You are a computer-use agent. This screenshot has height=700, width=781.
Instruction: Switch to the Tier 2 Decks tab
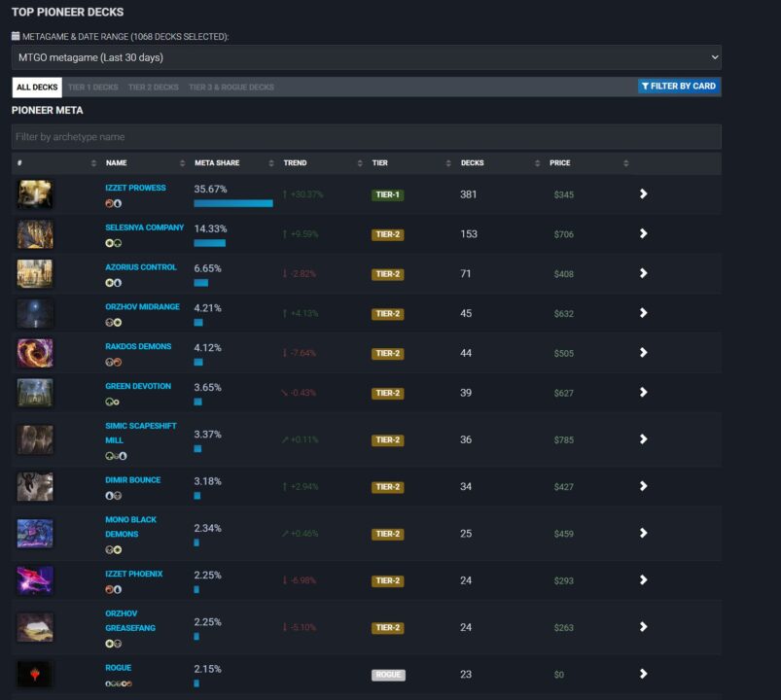[153, 87]
